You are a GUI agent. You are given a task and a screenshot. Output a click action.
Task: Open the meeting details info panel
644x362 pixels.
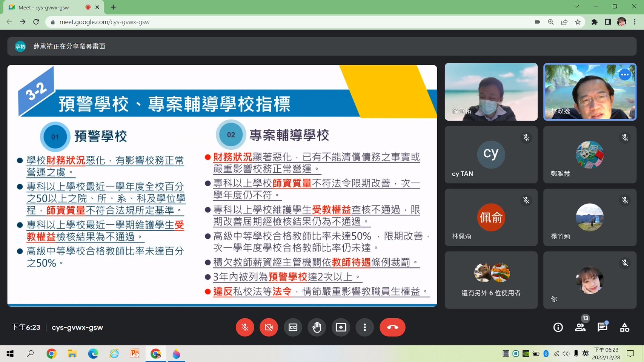558,327
